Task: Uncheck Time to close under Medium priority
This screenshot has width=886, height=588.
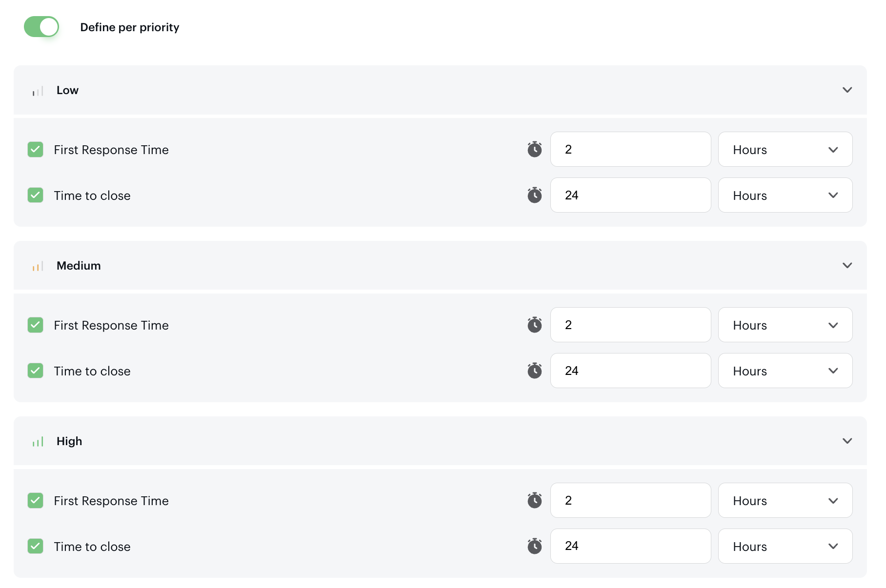Action: click(x=36, y=371)
